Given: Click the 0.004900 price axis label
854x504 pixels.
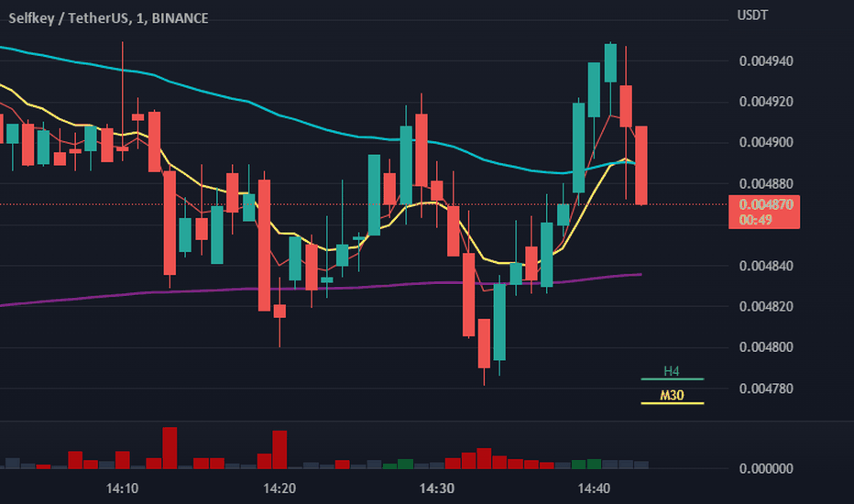Looking at the screenshot, I should (x=766, y=143).
